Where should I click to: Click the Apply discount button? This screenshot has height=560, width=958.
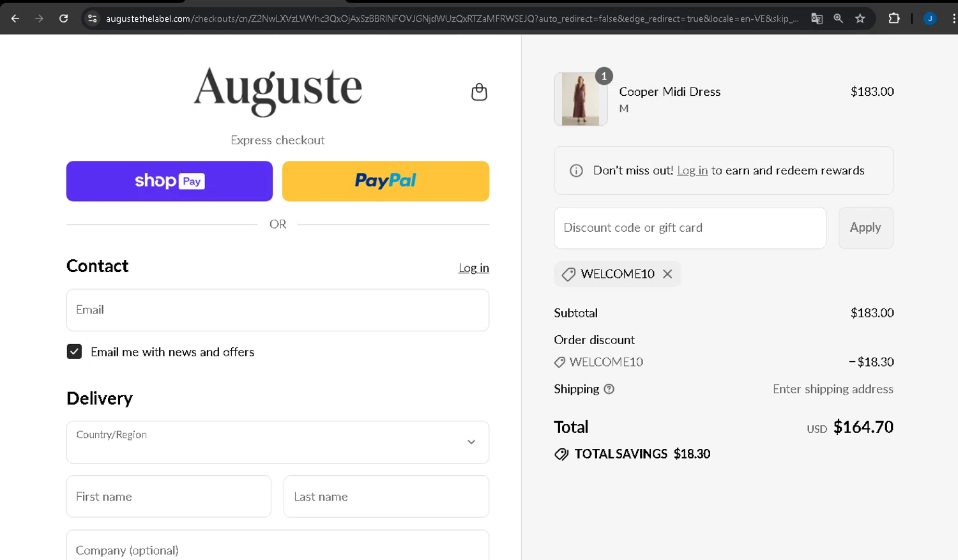(865, 228)
